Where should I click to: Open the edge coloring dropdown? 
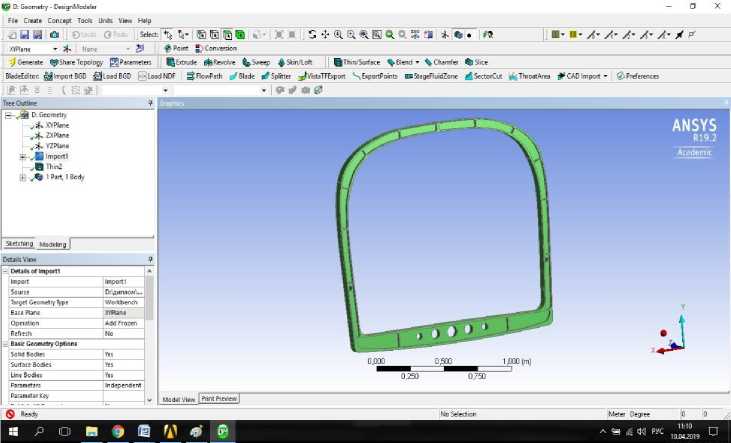576,35
